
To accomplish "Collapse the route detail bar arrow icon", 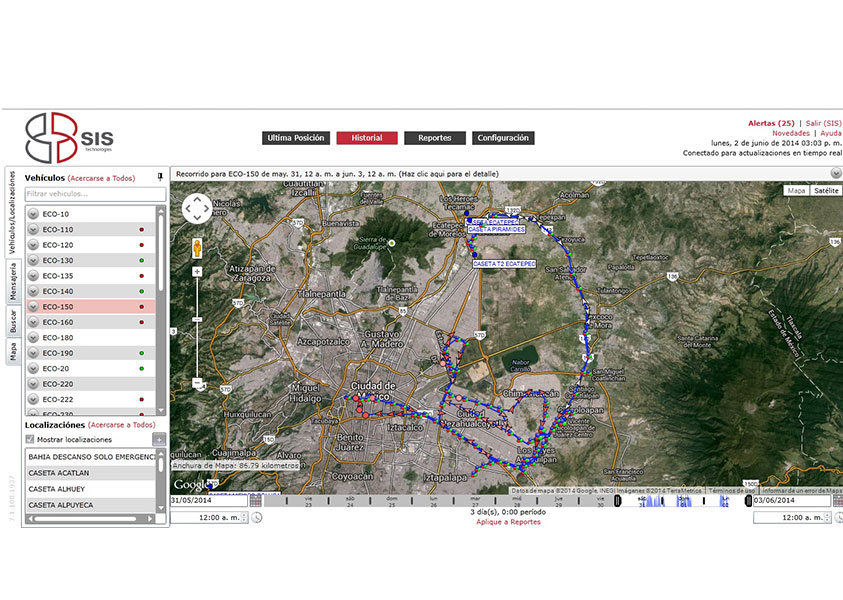I will (835, 173).
